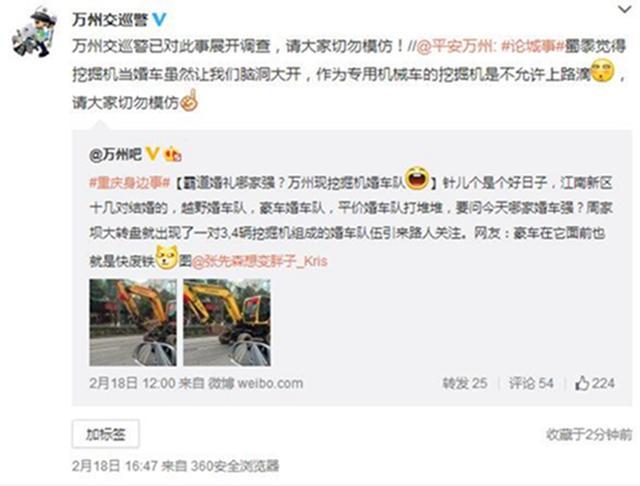Click the laughing face emoji in headline
This screenshot has width=640, height=486.
[417, 178]
